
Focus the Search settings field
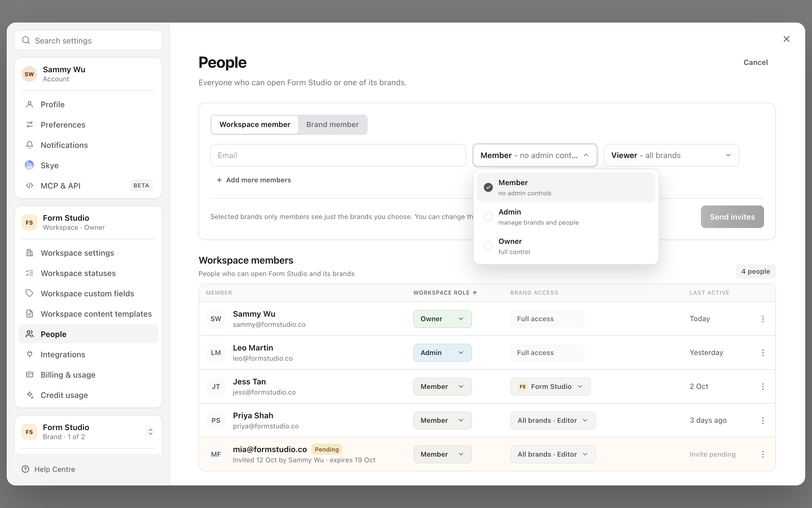coord(88,40)
